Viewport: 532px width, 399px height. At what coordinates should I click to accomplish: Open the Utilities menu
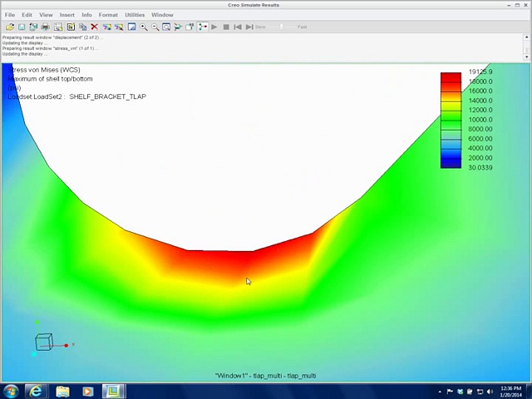pos(134,15)
